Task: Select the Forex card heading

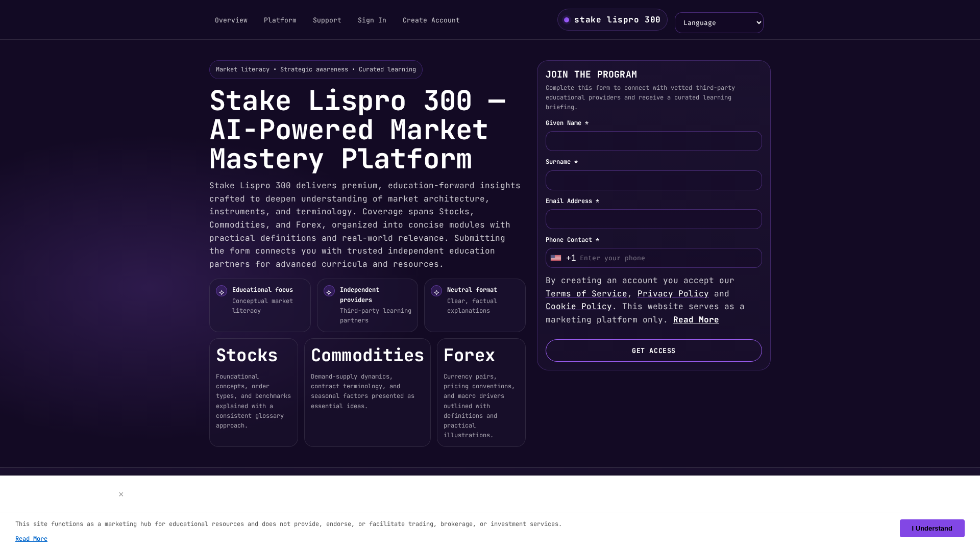Action: click(x=469, y=356)
